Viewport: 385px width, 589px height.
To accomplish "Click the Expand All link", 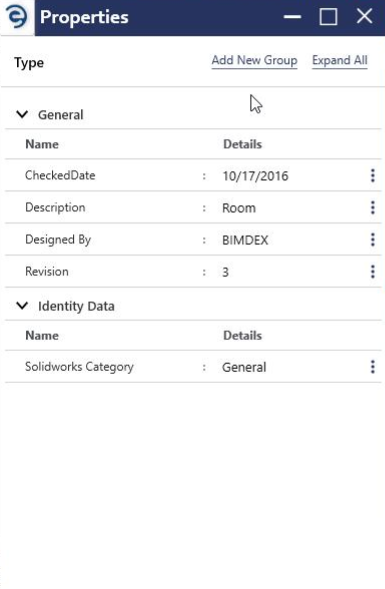I will [x=340, y=60].
